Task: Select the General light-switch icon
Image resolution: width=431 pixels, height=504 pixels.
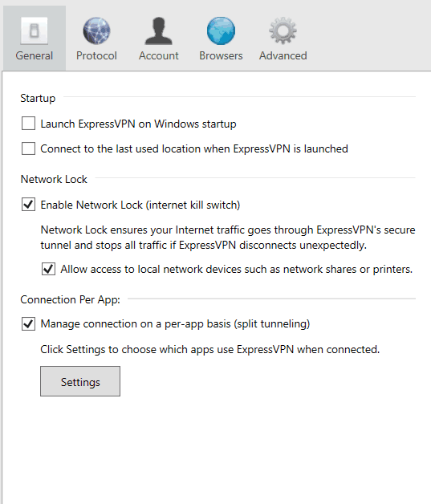Action: [x=34, y=30]
